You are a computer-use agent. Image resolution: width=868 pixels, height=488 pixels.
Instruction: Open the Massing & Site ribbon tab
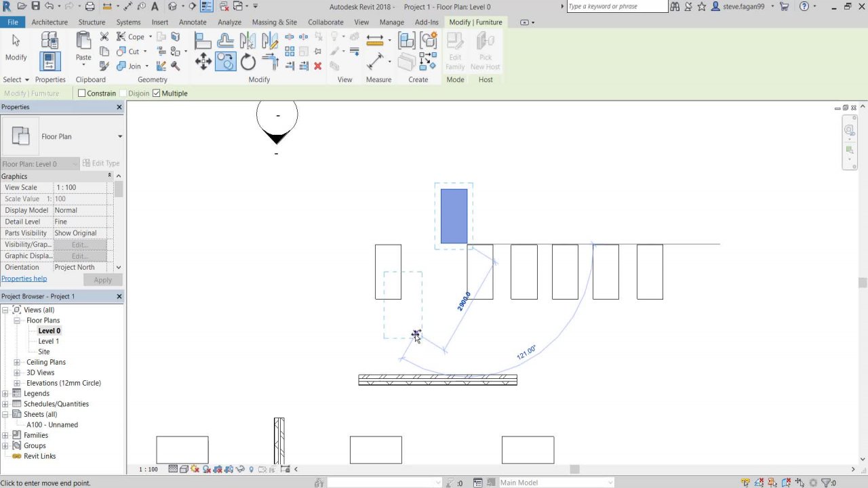tap(274, 22)
